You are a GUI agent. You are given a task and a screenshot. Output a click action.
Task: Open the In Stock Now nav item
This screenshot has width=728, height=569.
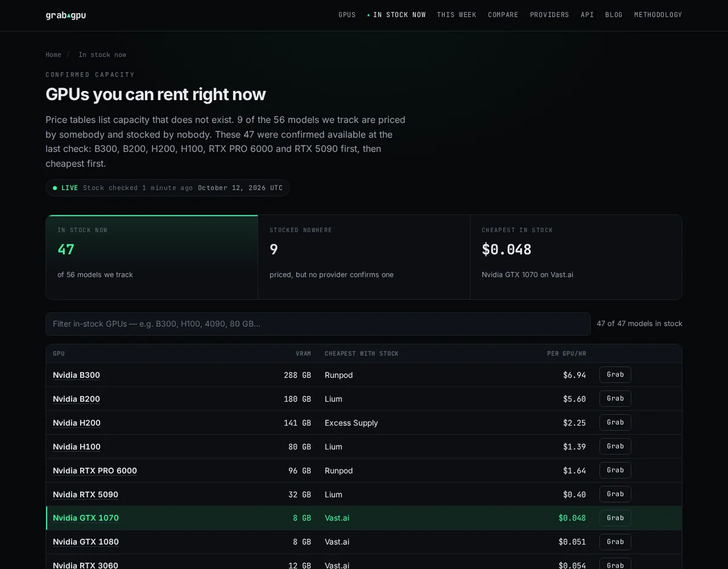pyautogui.click(x=396, y=15)
